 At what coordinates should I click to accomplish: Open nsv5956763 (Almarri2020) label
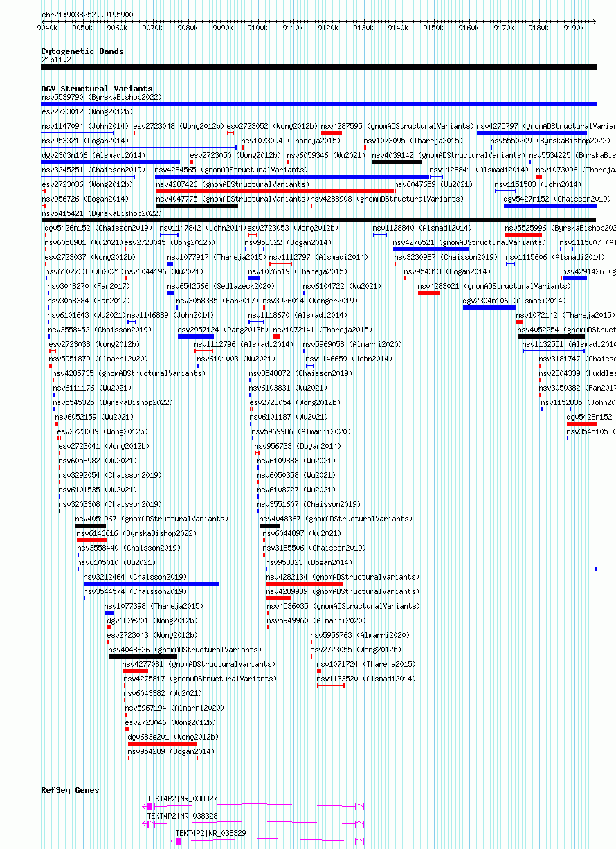360,635
